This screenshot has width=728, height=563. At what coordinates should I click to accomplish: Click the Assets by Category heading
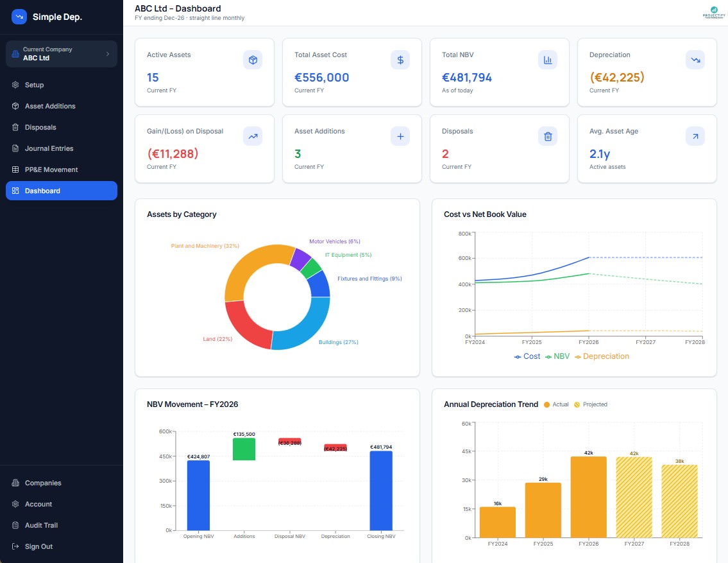pos(182,214)
